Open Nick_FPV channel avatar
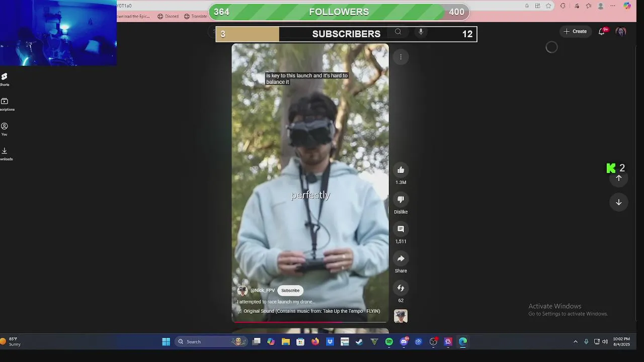Image resolution: width=644 pixels, height=362 pixels. [243, 291]
